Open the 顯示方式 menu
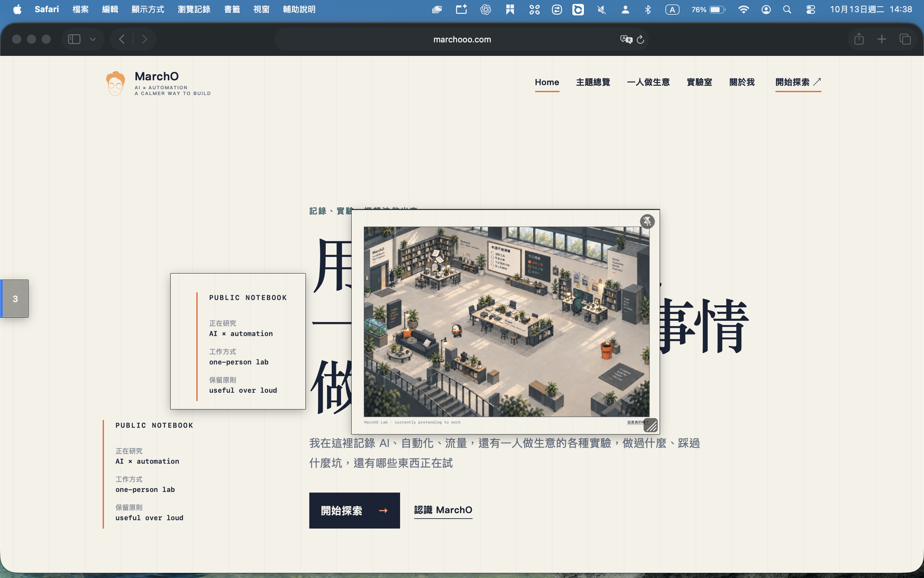The image size is (924, 578). (148, 9)
